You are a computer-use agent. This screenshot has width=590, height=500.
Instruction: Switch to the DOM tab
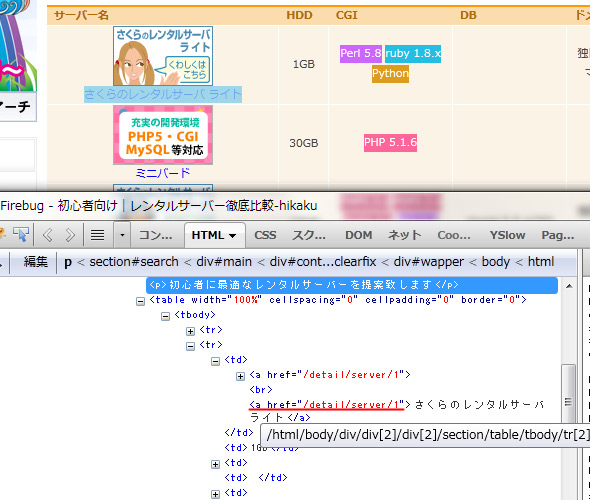tap(359, 235)
